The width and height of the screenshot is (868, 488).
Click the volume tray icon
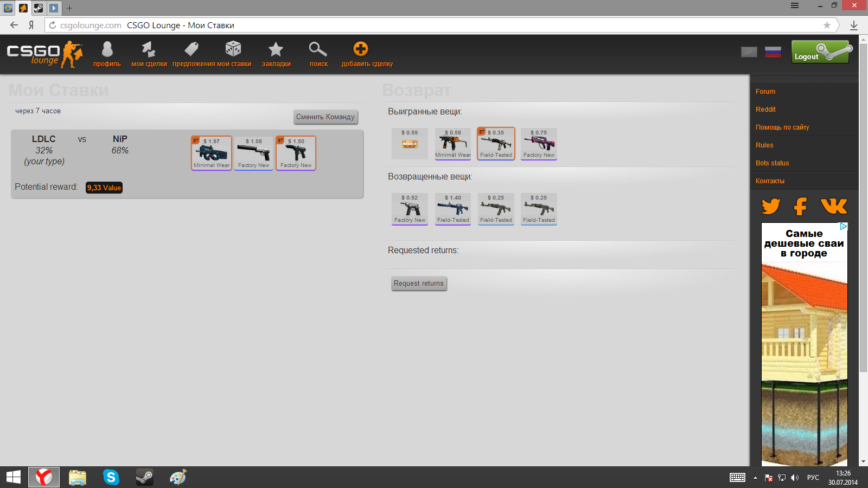[795, 478]
